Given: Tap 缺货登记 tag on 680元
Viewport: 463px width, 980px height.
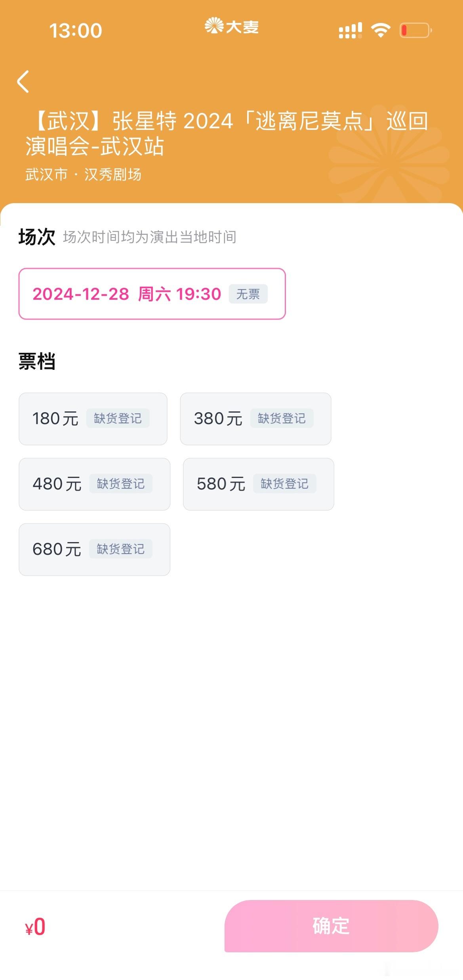Looking at the screenshot, I should (121, 549).
